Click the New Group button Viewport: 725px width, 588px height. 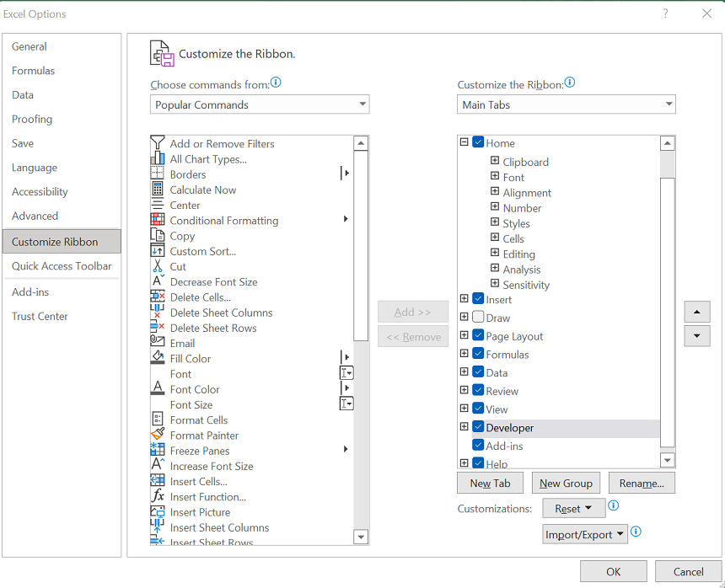pyautogui.click(x=566, y=484)
